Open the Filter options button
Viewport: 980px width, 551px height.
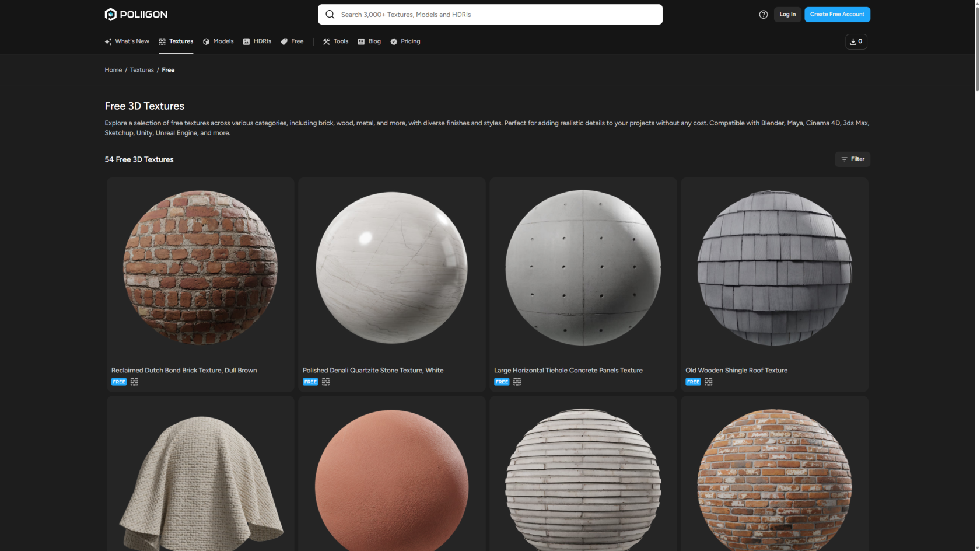852,159
